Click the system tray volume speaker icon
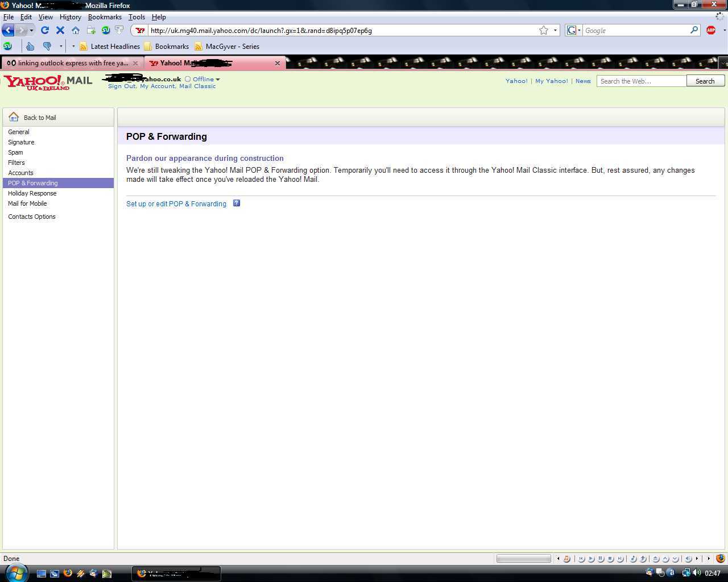 click(x=697, y=573)
